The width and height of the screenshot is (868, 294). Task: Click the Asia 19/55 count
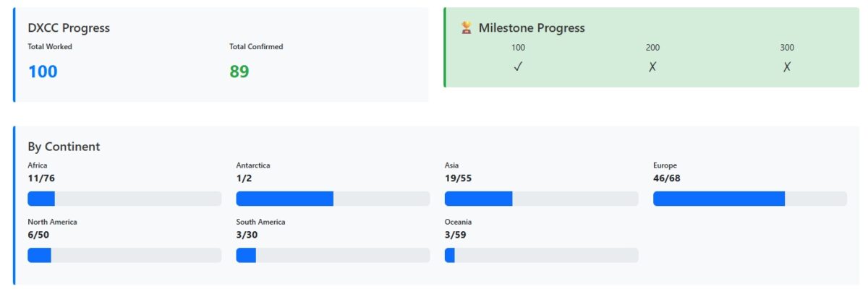tap(459, 178)
